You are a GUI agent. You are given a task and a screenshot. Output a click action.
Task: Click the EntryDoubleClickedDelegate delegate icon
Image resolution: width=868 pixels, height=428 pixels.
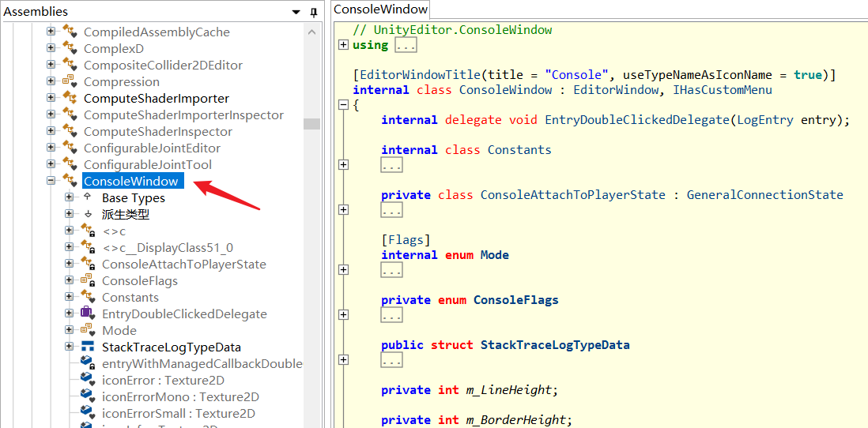[x=88, y=313]
